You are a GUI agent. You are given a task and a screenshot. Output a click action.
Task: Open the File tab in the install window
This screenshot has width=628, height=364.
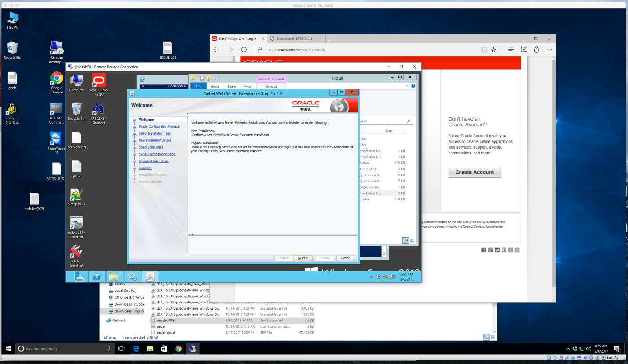(x=198, y=86)
